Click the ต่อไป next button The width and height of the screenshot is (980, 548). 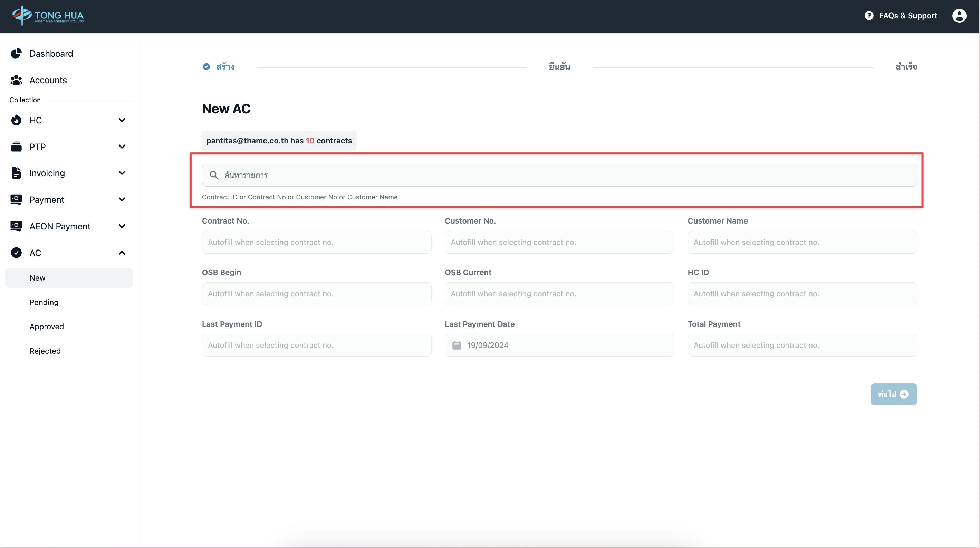coord(894,393)
